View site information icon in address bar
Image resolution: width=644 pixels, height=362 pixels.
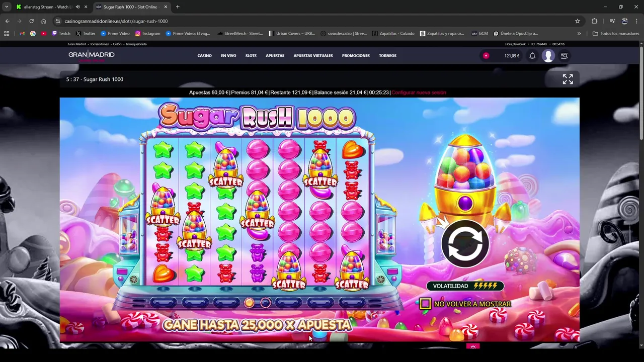click(x=58, y=21)
